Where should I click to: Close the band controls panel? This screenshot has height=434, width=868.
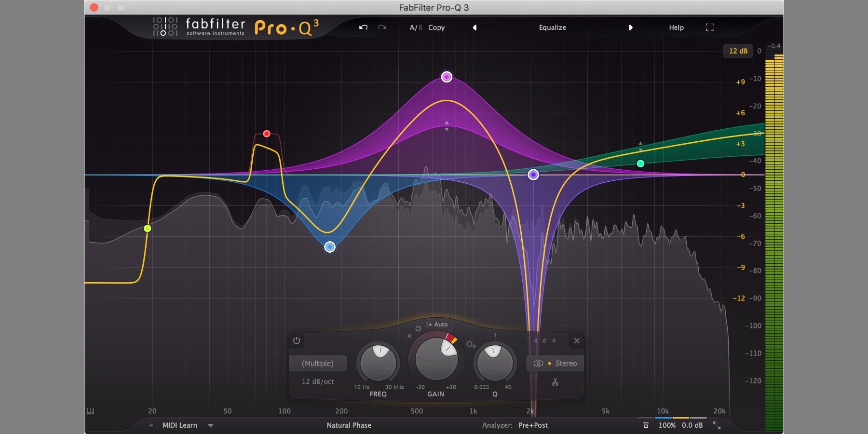[x=576, y=340]
